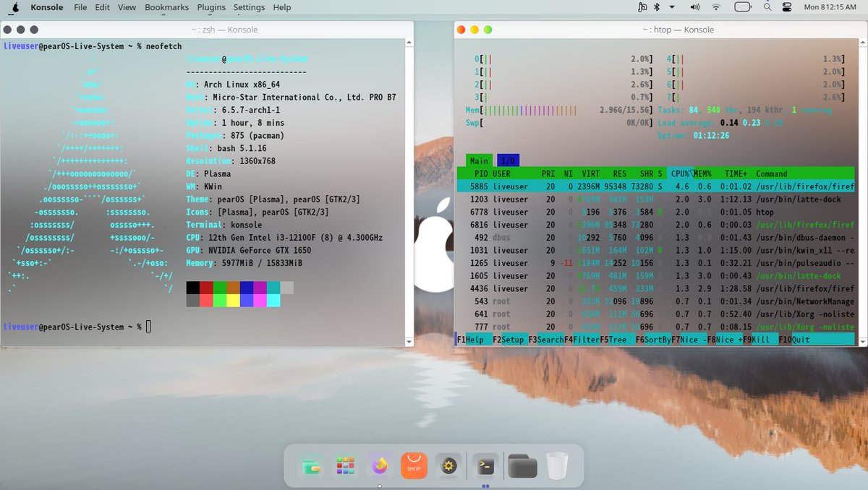868x490 pixels.
Task: Sort htop by PID column header
Action: (481, 173)
